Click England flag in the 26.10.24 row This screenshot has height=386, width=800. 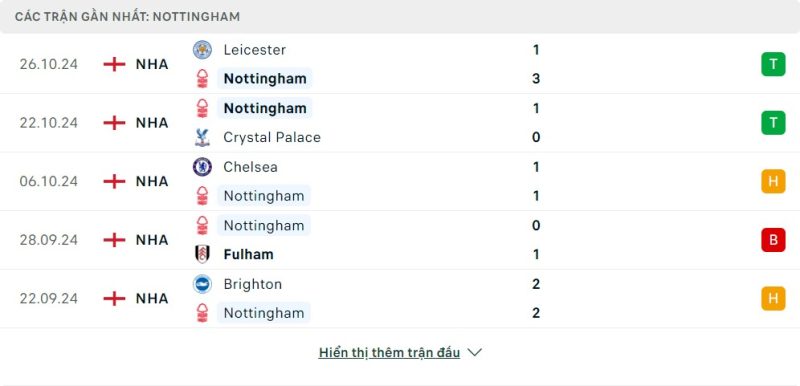point(114,64)
